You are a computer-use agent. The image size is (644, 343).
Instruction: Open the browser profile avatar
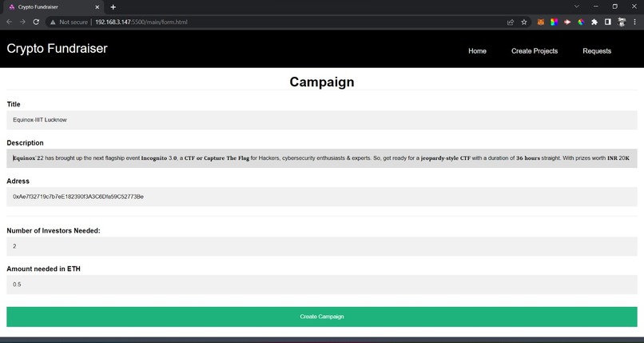622,22
